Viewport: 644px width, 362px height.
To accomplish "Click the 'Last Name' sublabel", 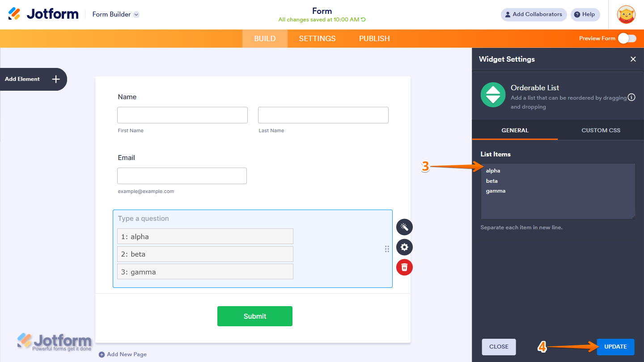I will pos(271,130).
